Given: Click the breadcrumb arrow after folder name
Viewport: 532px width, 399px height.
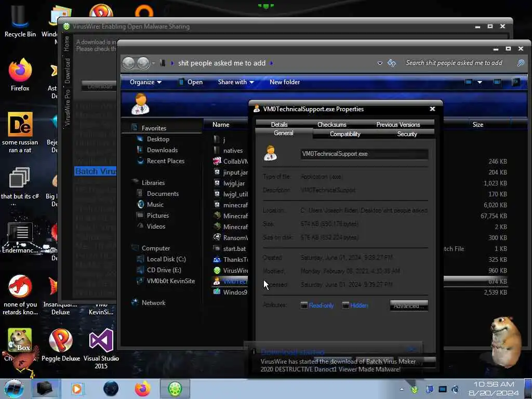Looking at the screenshot, I should pos(271,63).
